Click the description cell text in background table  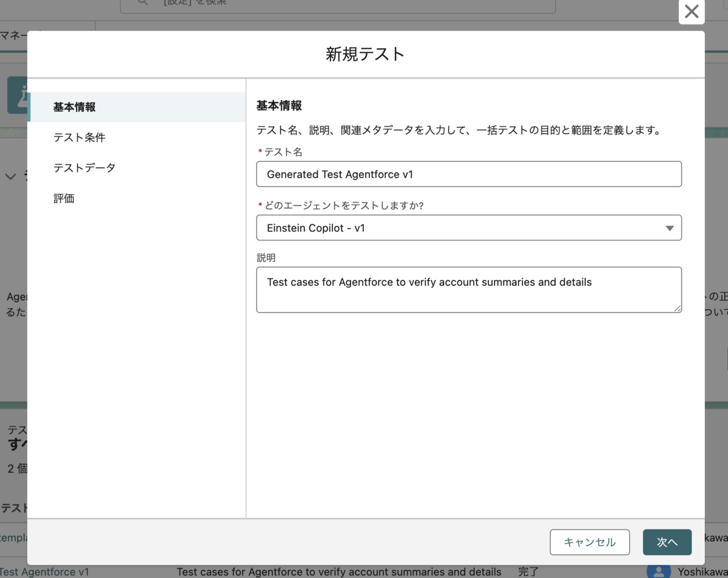click(x=339, y=572)
